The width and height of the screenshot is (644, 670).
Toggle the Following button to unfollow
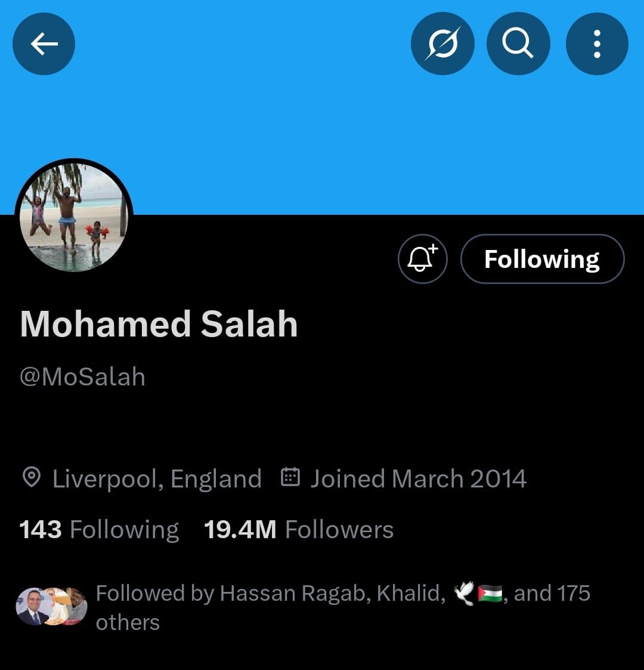[543, 259]
